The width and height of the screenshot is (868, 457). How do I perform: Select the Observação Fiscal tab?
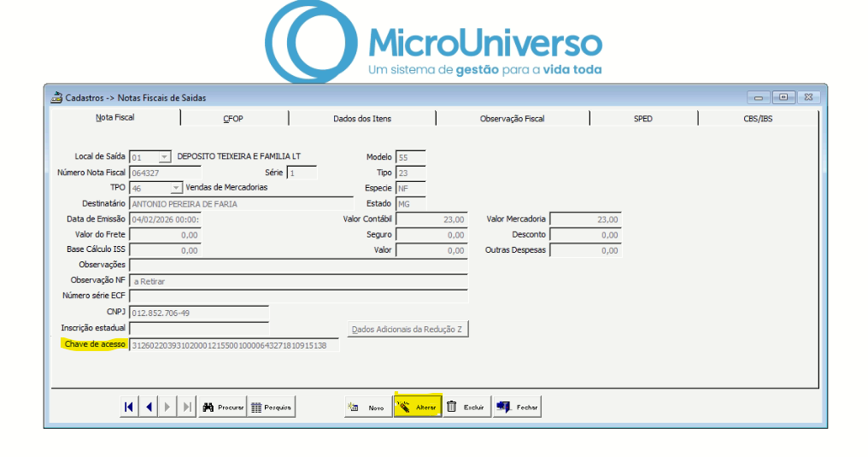(512, 119)
